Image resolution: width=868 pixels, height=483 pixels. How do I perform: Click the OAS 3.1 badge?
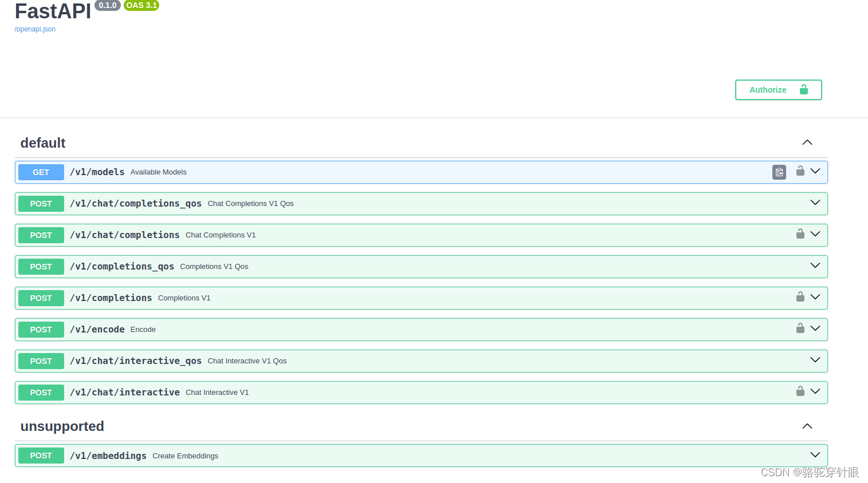141,5
